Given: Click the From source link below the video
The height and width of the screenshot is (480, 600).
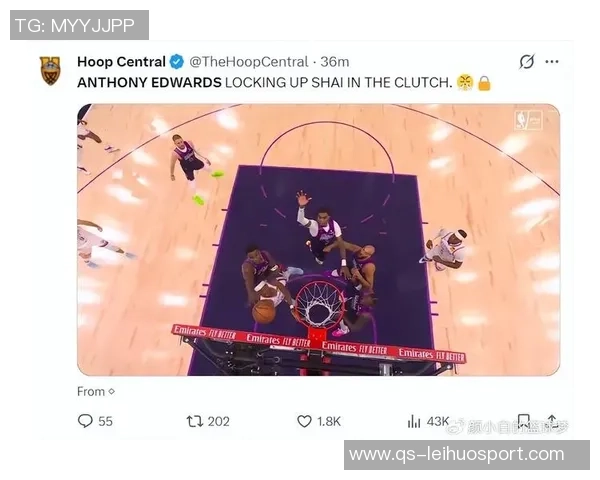Looking at the screenshot, I should (96, 392).
